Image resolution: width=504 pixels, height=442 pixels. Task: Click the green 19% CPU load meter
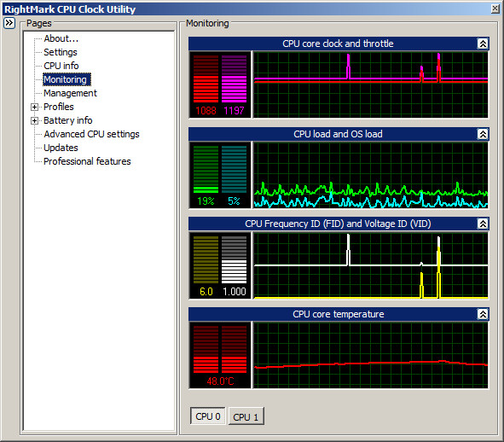tap(206, 169)
